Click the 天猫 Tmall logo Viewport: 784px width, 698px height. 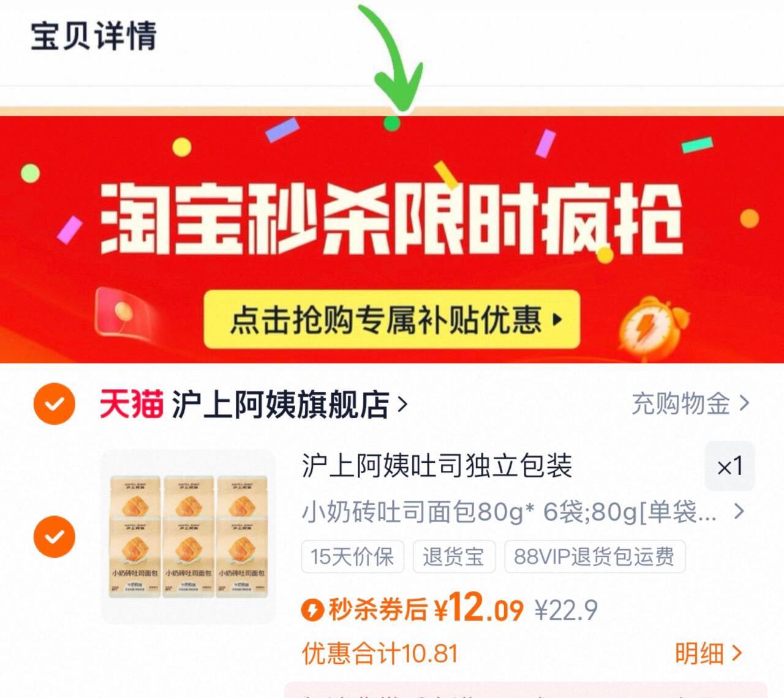(131, 404)
